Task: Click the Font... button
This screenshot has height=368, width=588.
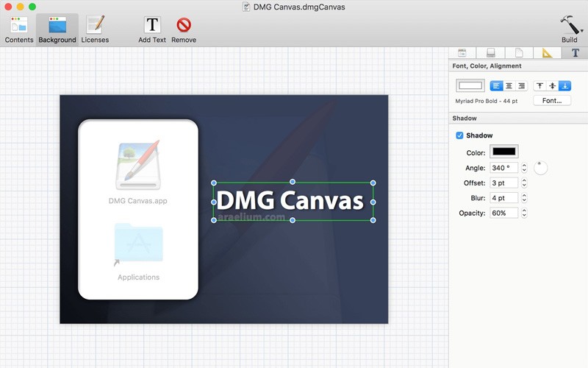Action: 552,101
